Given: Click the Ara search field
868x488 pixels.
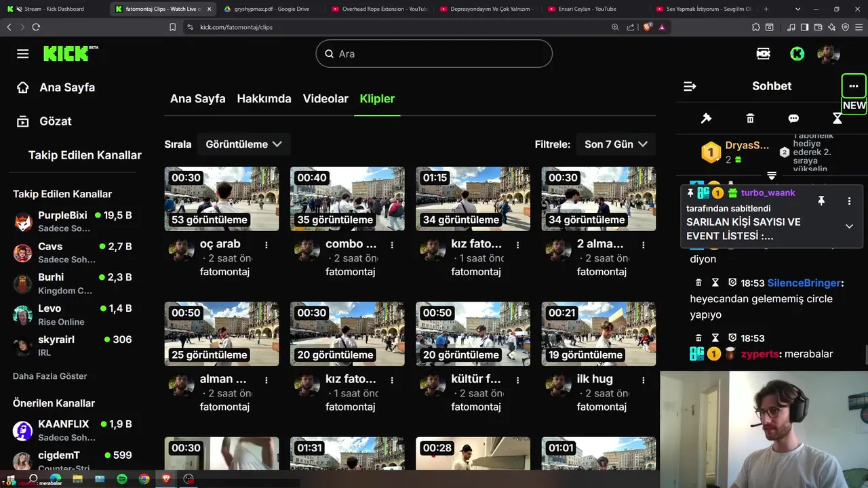Looking at the screenshot, I should coord(434,54).
